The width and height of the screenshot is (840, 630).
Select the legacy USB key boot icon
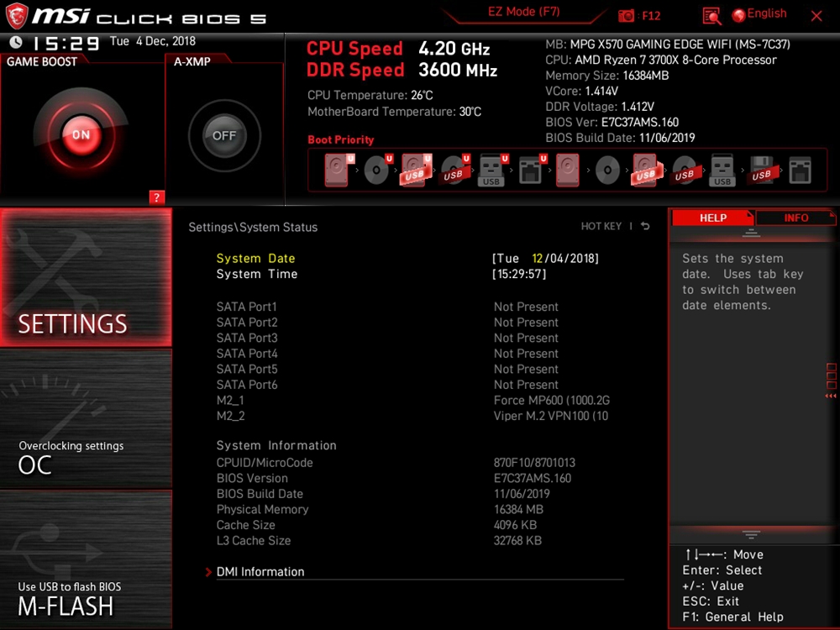pos(722,170)
